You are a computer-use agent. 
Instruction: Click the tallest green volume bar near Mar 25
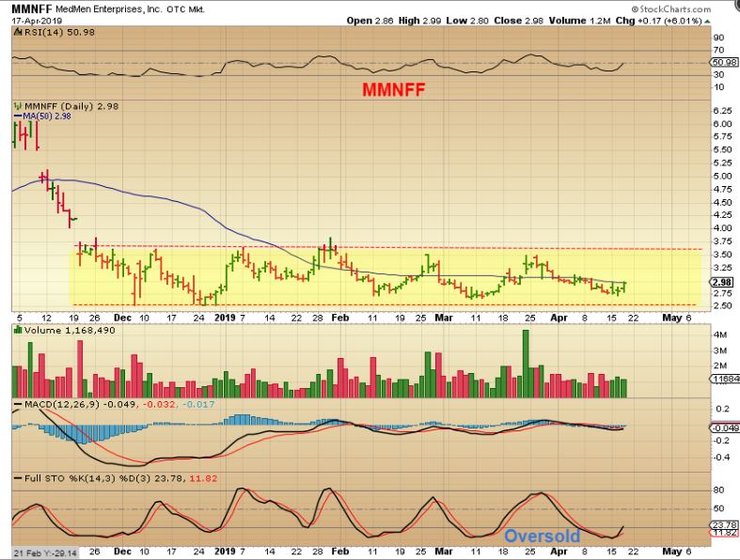point(526,364)
